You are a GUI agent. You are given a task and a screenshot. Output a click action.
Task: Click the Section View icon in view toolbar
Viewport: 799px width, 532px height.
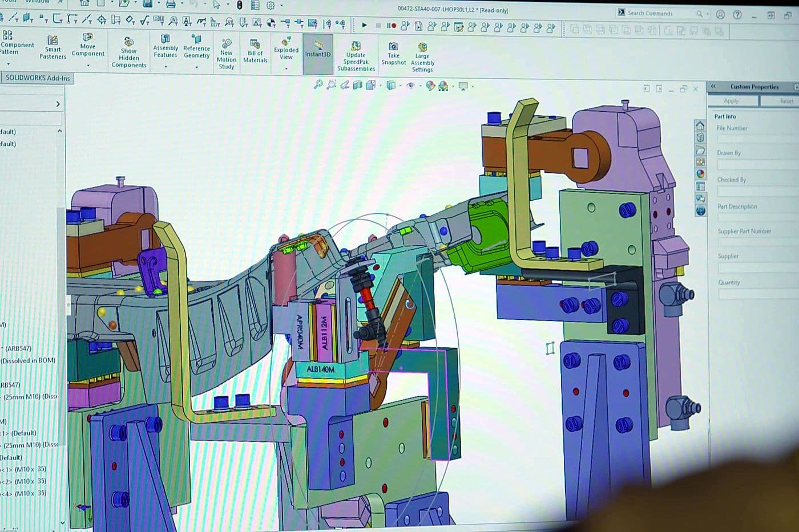coord(358,86)
